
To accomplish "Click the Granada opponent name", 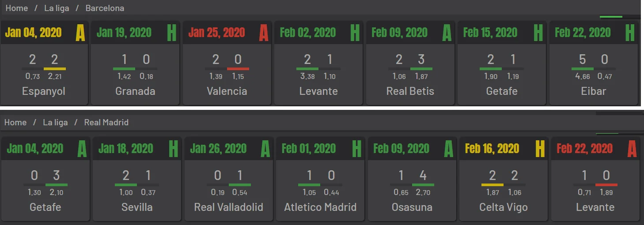I will pos(135,91).
